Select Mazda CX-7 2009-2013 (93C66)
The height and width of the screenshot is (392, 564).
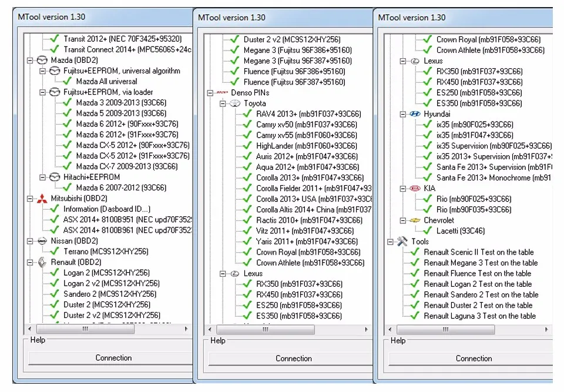(127, 166)
